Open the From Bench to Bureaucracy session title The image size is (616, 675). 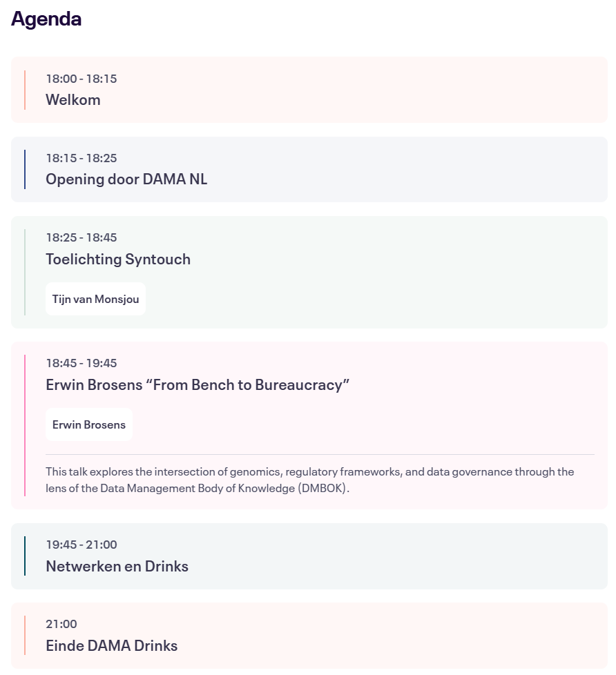coord(198,385)
